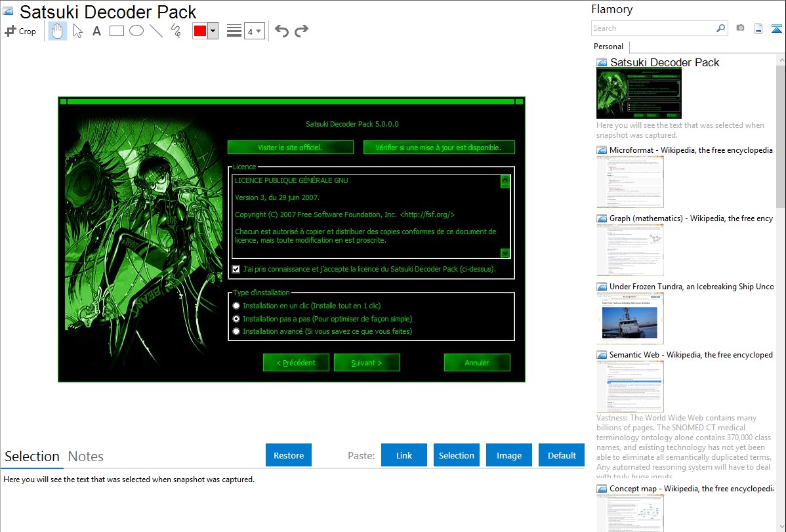This screenshot has width=786, height=532.
Task: Click the Satsuki Decoder Pack title icon
Action: pos(8,11)
